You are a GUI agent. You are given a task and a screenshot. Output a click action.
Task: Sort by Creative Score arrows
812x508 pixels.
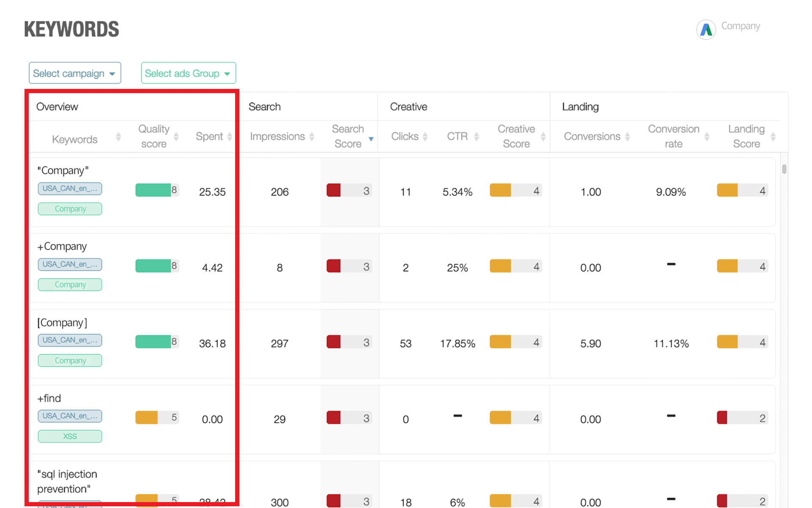click(x=543, y=136)
